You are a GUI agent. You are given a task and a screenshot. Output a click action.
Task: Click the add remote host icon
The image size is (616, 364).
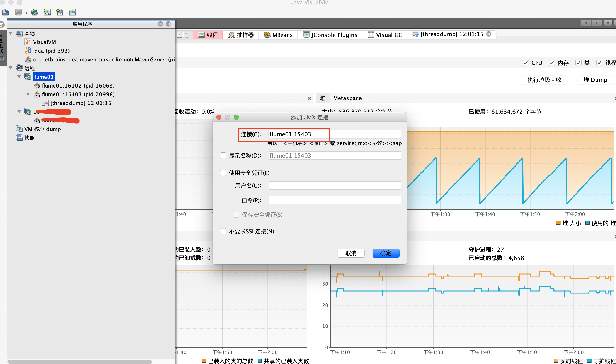coord(34,12)
